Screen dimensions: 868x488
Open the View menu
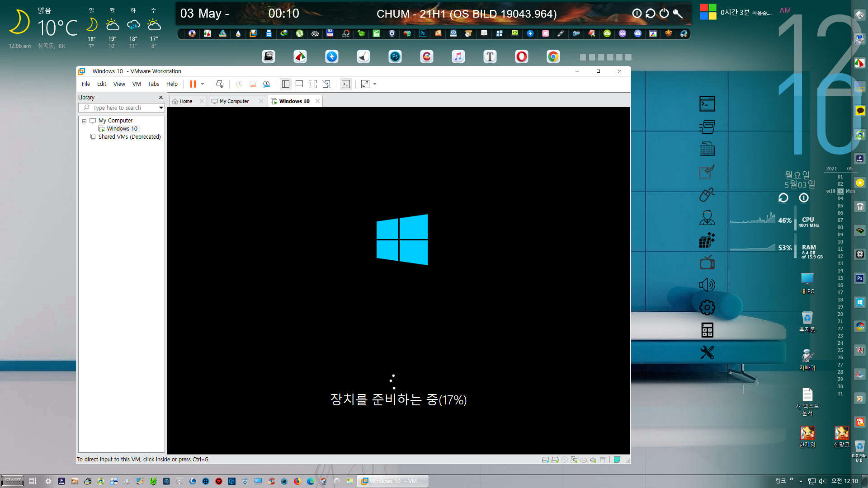pyautogui.click(x=119, y=84)
